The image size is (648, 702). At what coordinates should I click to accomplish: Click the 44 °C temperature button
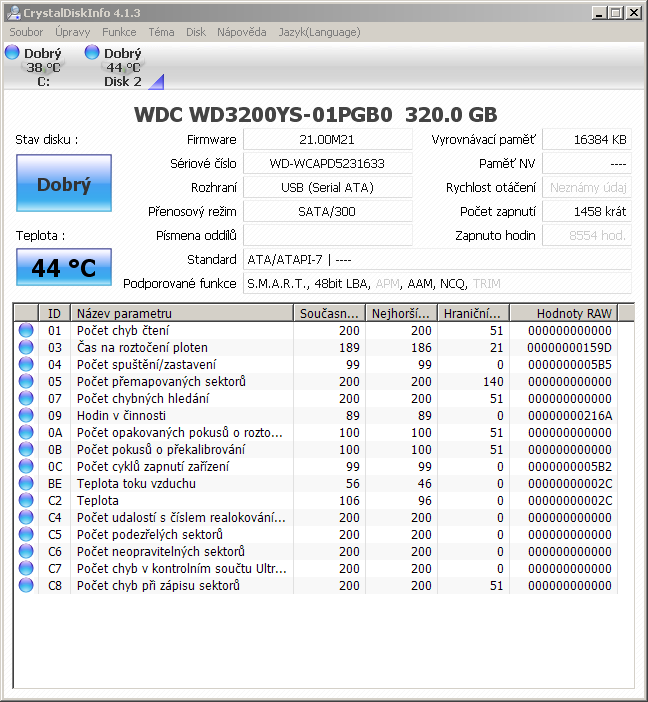64,267
